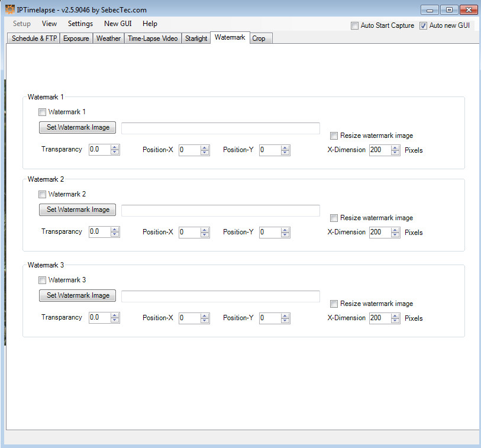This screenshot has width=481, height=448.
Task: Decrease Watermark 2 Position-Y with down arrow
Action: [285, 235]
